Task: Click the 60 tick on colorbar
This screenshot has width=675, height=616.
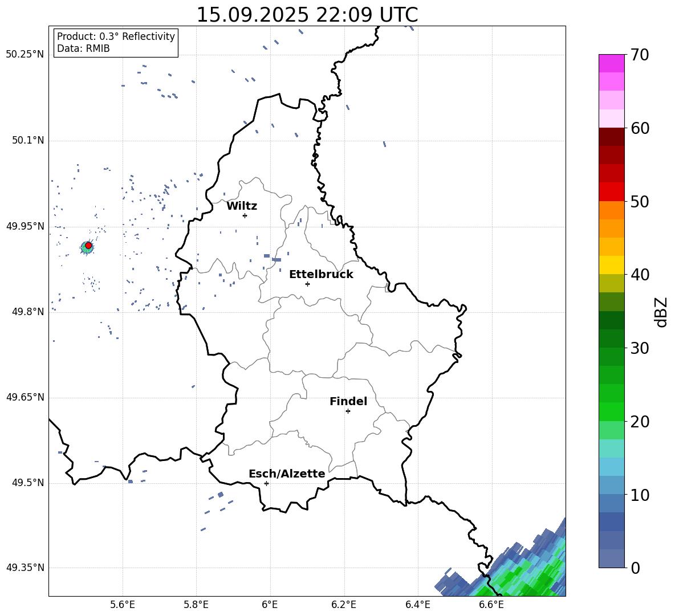Action: [640, 128]
